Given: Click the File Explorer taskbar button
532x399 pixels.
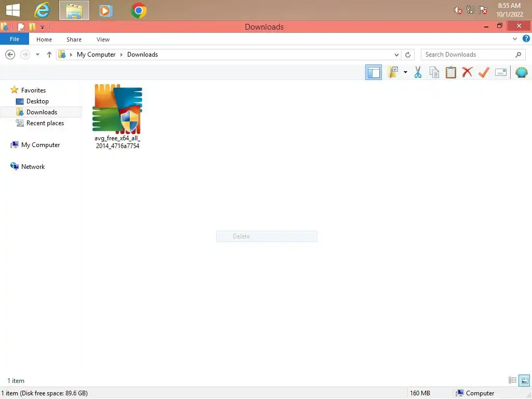Looking at the screenshot, I should 74,10.
